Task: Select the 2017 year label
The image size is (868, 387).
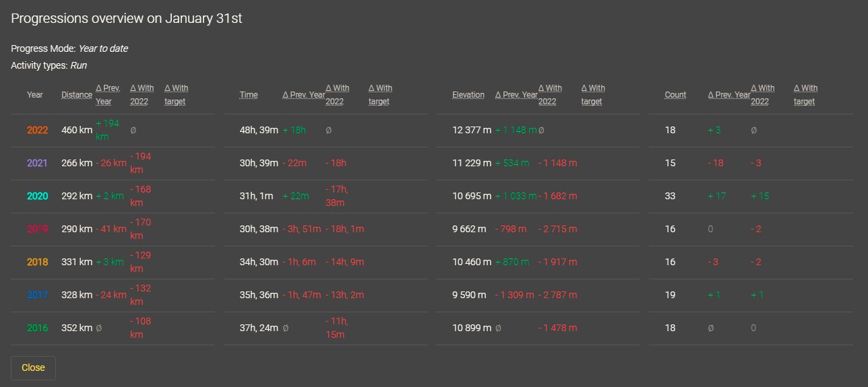Action: pos(37,295)
